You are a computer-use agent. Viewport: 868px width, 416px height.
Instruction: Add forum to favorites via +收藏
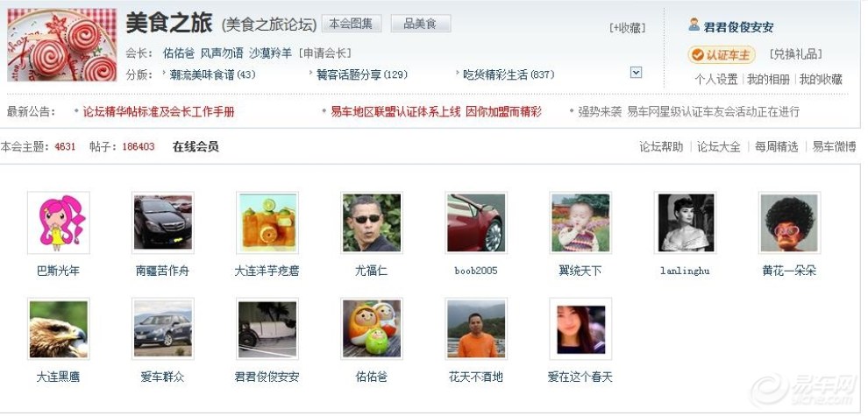pos(627,28)
